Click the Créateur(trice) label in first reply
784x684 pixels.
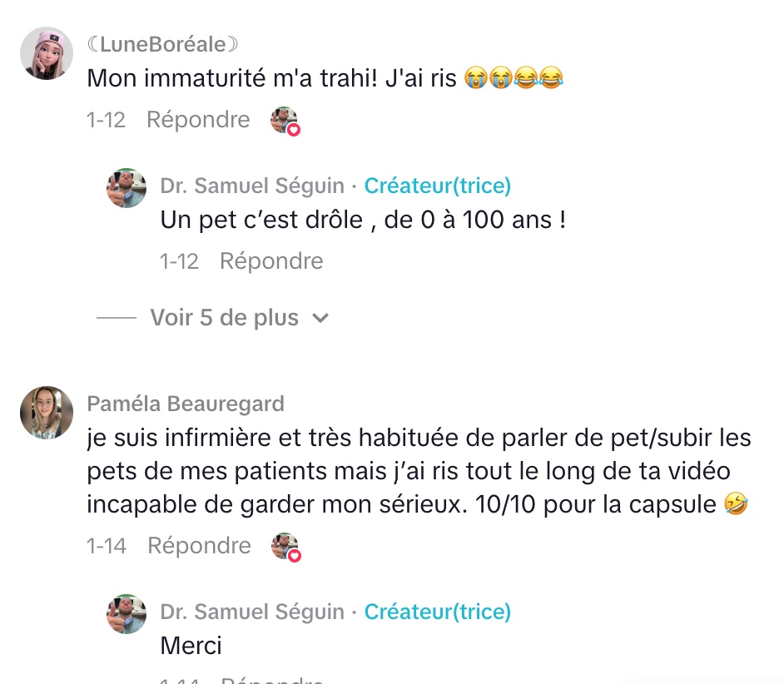pos(438,186)
